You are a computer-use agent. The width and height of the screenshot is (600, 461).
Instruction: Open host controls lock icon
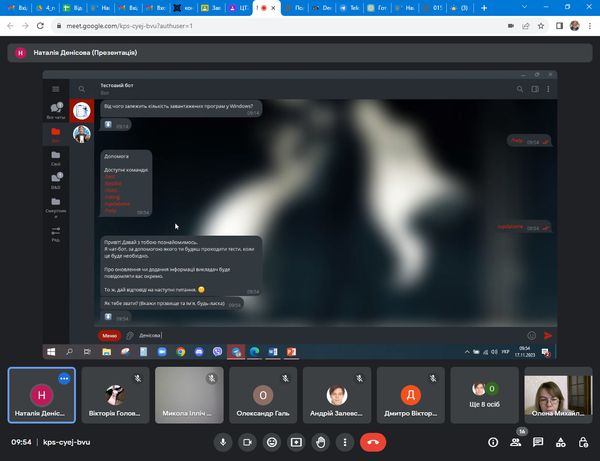tap(582, 441)
